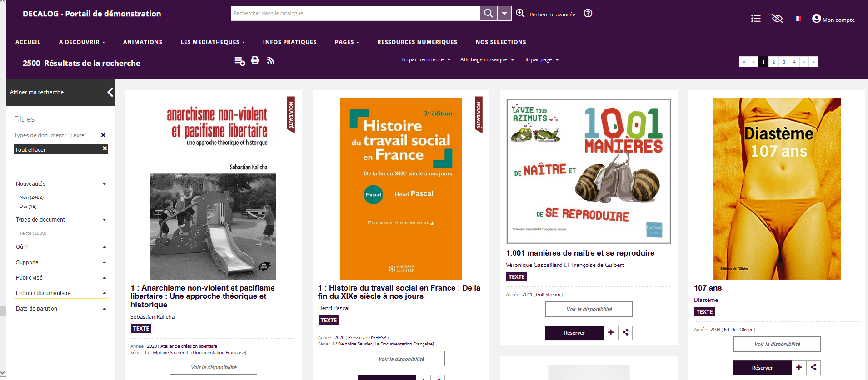The image size is (868, 380).
Task: Open the Tri par pertinence dropdown
Action: point(425,60)
